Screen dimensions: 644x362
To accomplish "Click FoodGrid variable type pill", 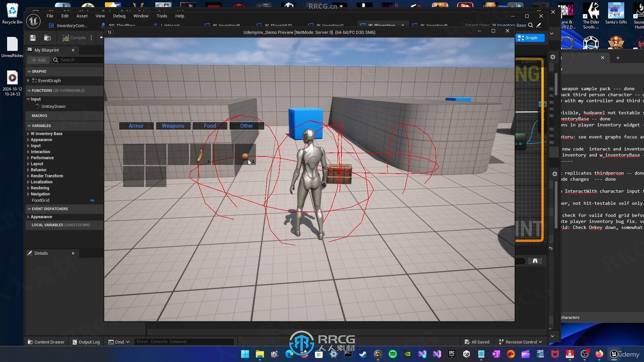I will pos(92,200).
